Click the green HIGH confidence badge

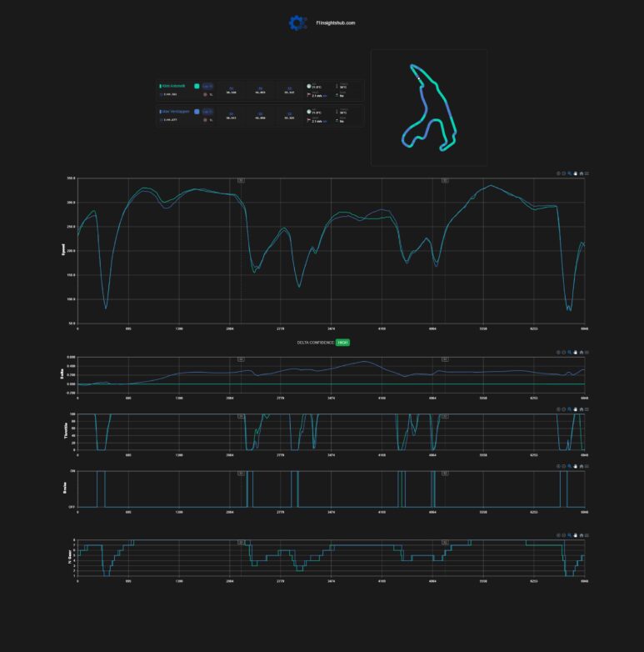pyautogui.click(x=342, y=343)
